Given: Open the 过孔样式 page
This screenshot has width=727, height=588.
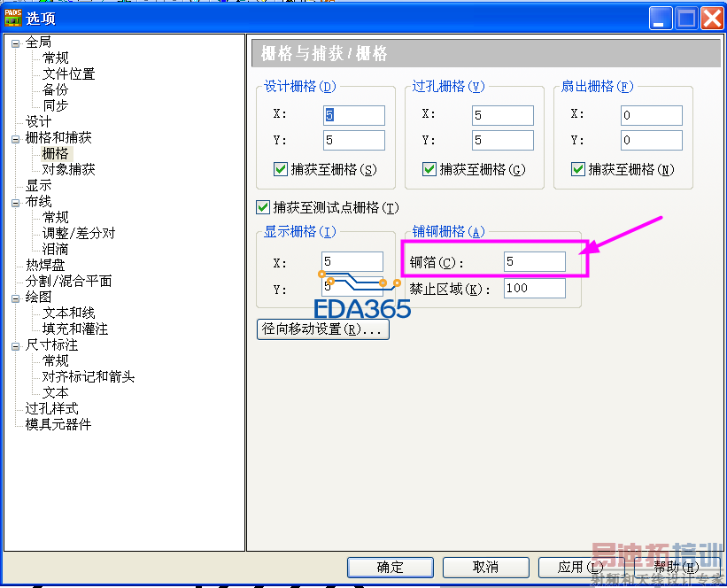Looking at the screenshot, I should (52, 408).
